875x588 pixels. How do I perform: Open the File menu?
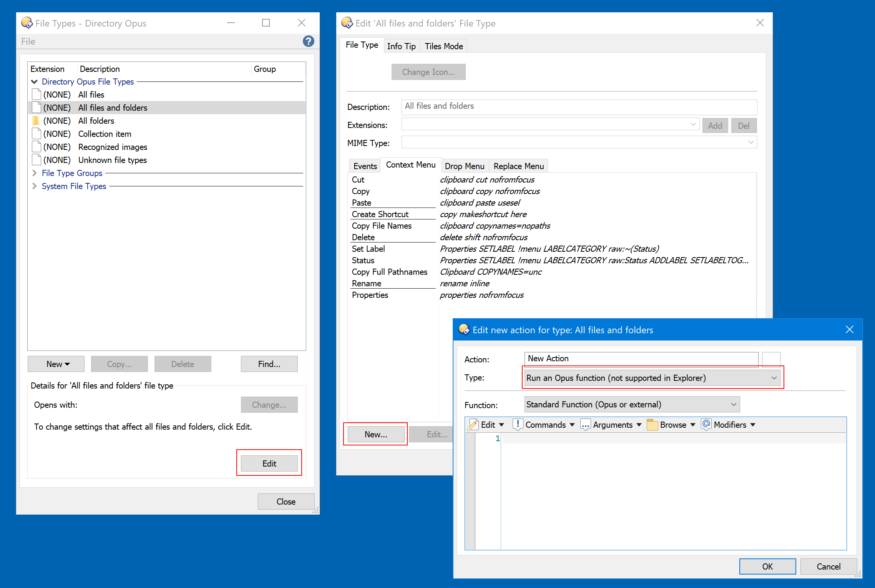pos(28,41)
